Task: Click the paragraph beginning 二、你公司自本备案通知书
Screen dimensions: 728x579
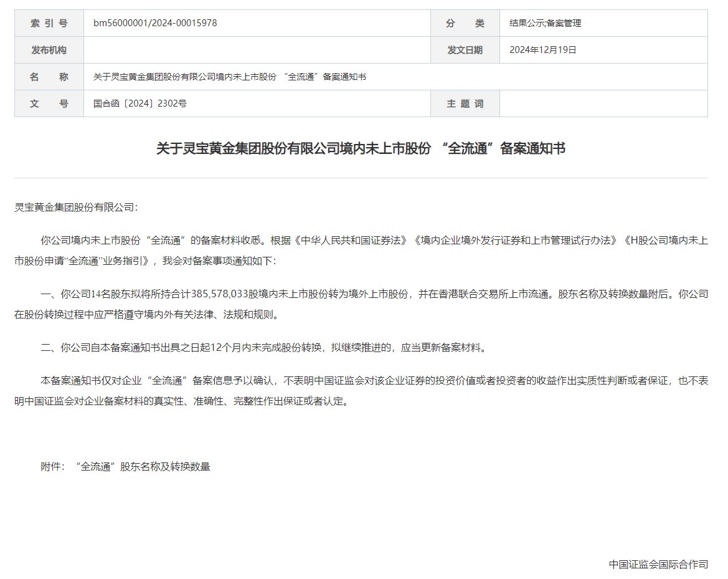Action: tap(265, 348)
